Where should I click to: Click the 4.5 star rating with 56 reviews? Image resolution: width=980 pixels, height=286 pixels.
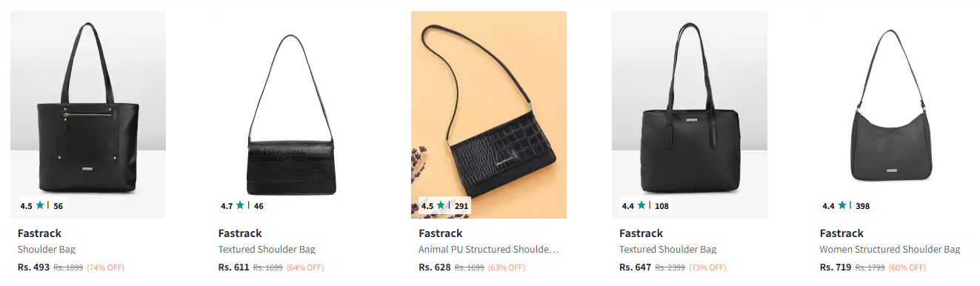coord(41,206)
